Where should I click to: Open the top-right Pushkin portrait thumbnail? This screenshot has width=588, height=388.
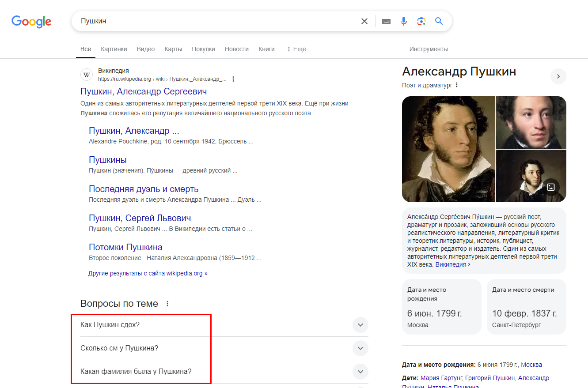531,122
